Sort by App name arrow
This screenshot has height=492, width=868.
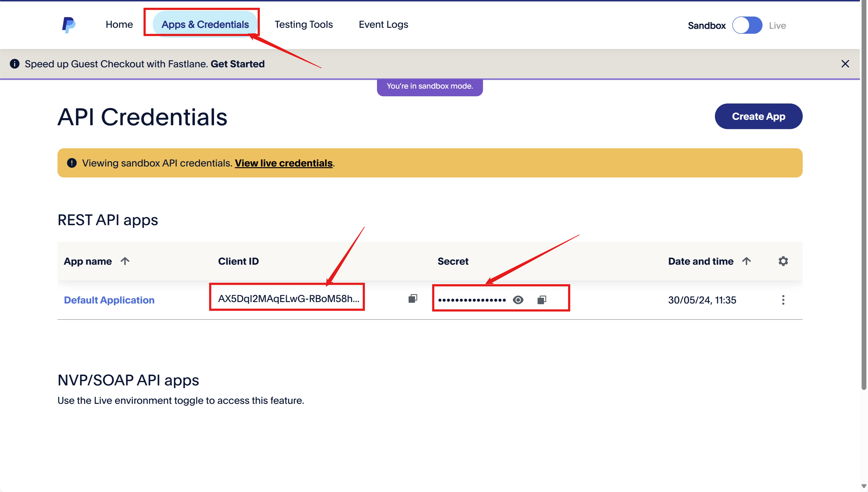click(125, 261)
